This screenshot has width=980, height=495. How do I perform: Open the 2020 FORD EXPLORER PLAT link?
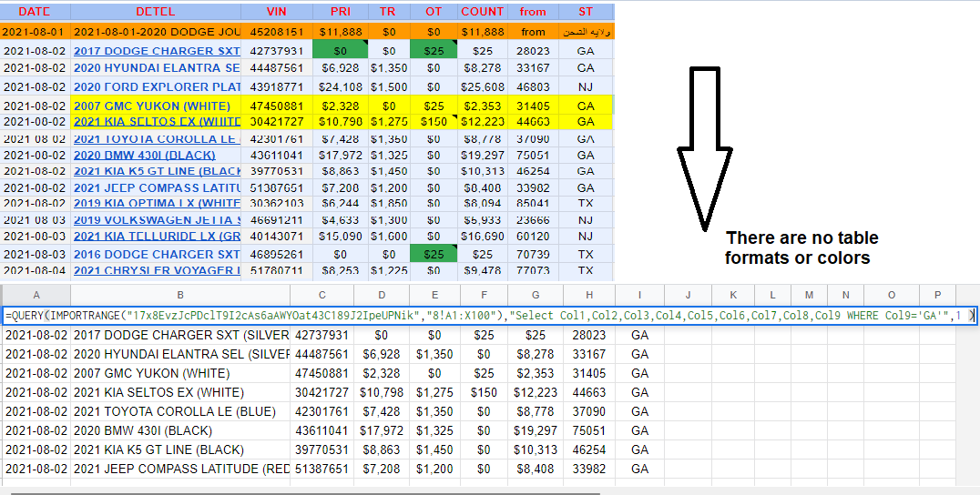157,86
